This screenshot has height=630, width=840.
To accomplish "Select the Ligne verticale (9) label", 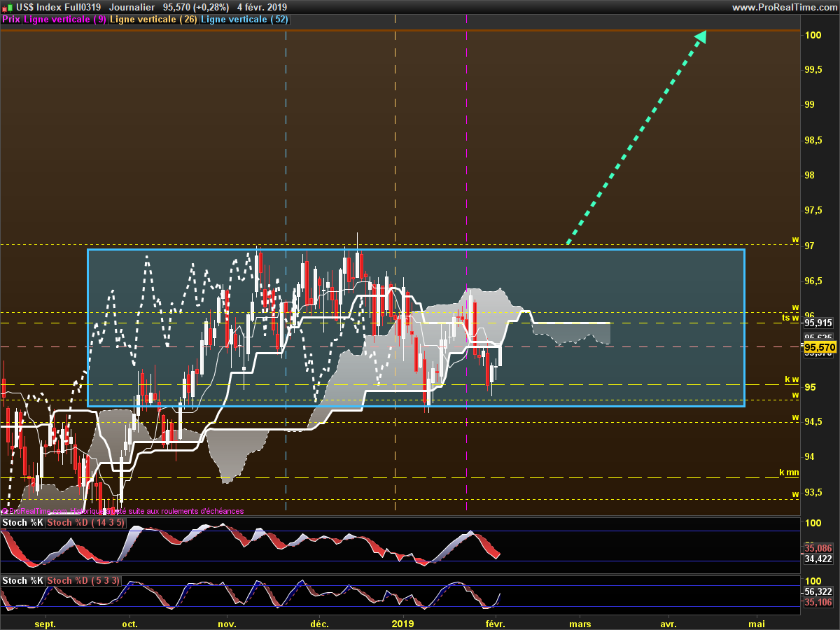I will [x=65, y=20].
